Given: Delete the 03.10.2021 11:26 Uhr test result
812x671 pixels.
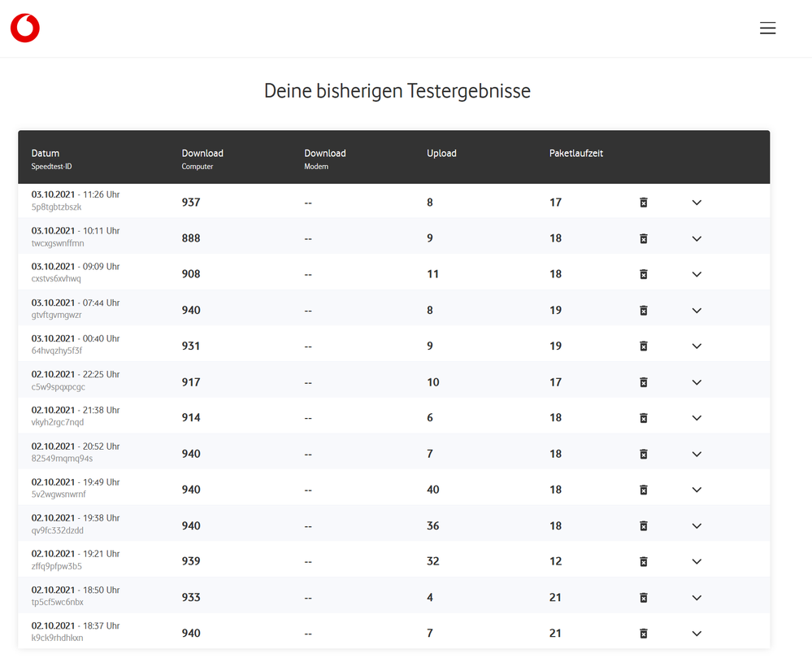Looking at the screenshot, I should [643, 203].
